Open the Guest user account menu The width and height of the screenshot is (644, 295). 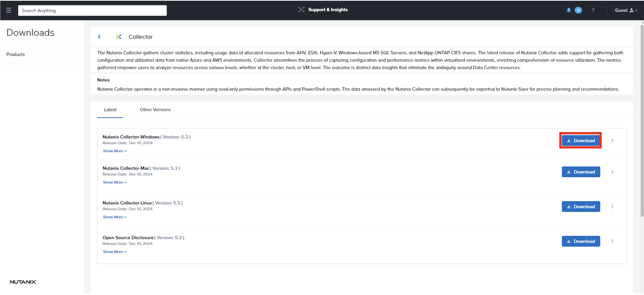tap(626, 10)
